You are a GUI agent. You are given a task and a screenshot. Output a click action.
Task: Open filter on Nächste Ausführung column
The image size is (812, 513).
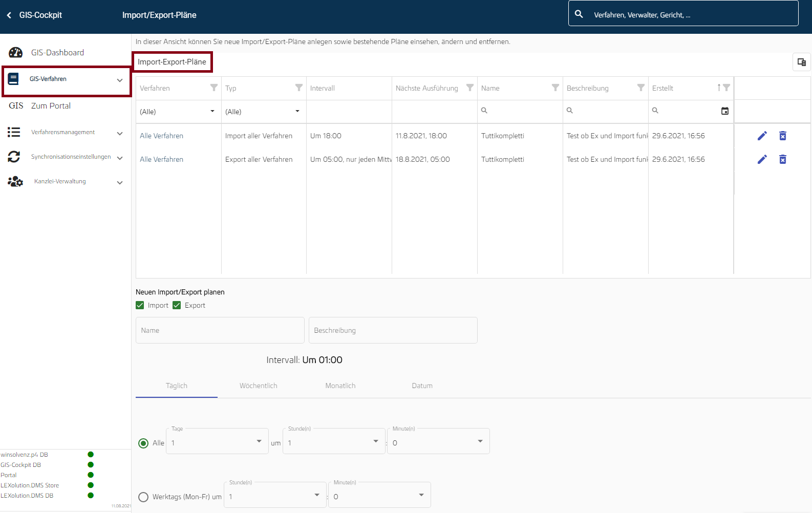[470, 88]
